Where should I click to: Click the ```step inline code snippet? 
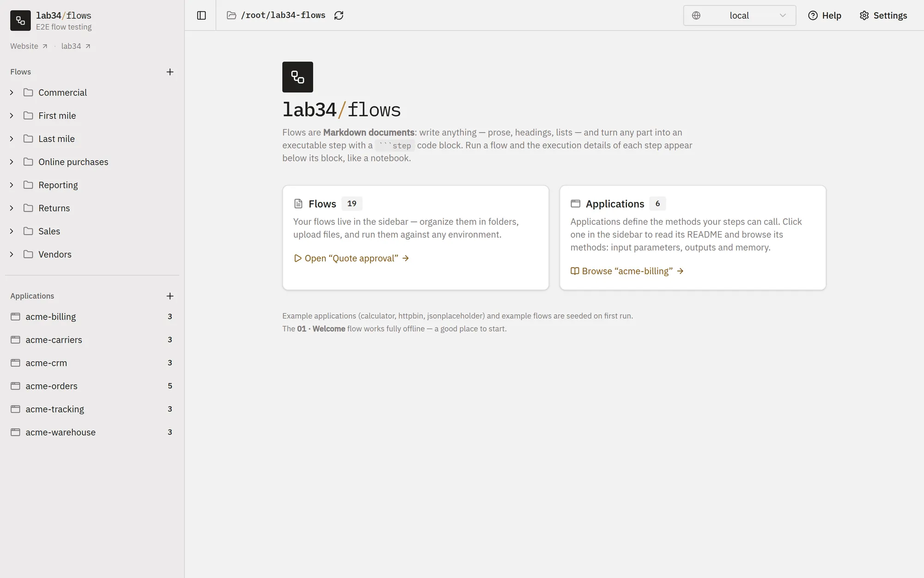point(395,146)
